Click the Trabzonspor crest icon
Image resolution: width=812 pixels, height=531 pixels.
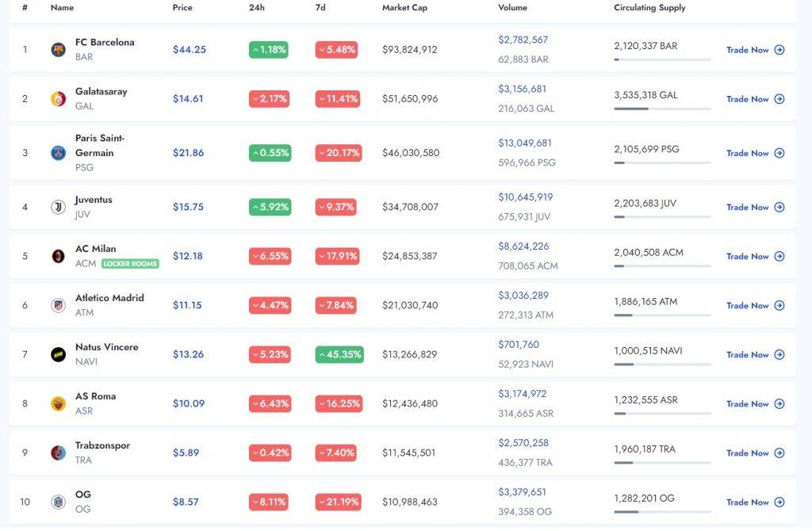coord(58,453)
